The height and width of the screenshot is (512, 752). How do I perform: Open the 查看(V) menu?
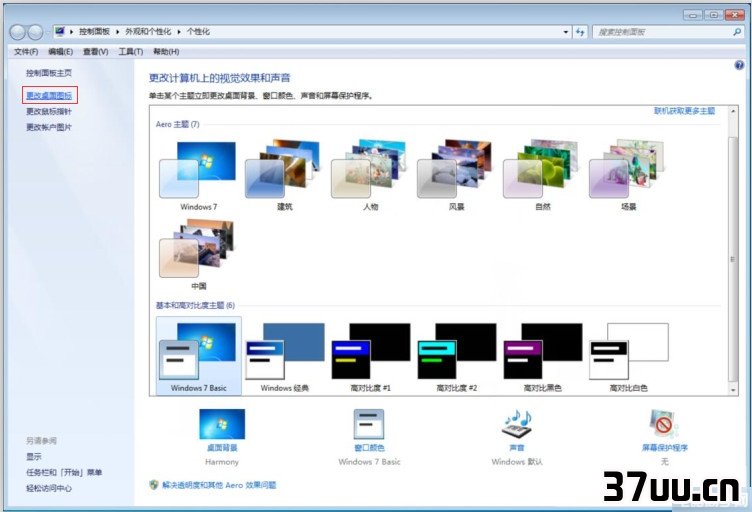click(95, 52)
